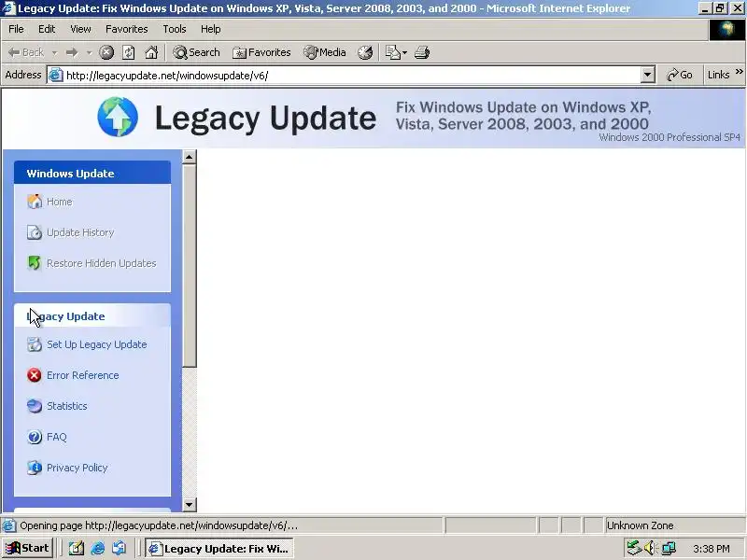This screenshot has width=747, height=560.
Task: Click the Windows Update section header
Action: [x=92, y=173]
